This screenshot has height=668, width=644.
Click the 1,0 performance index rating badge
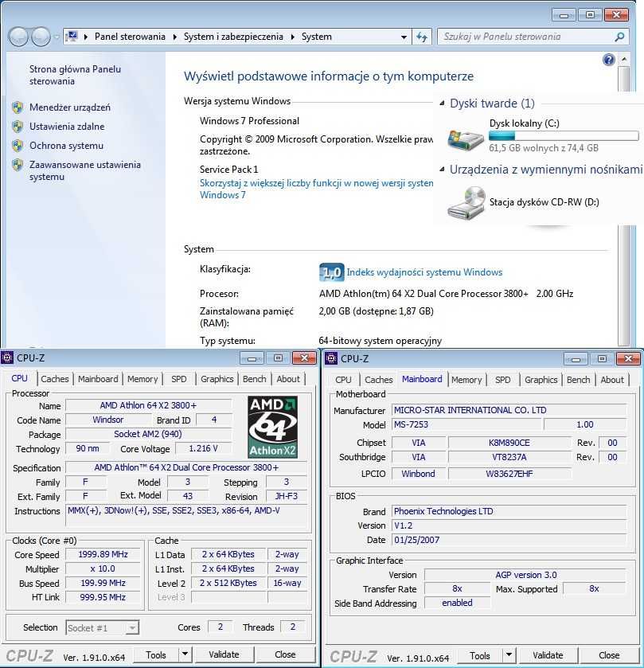331,272
